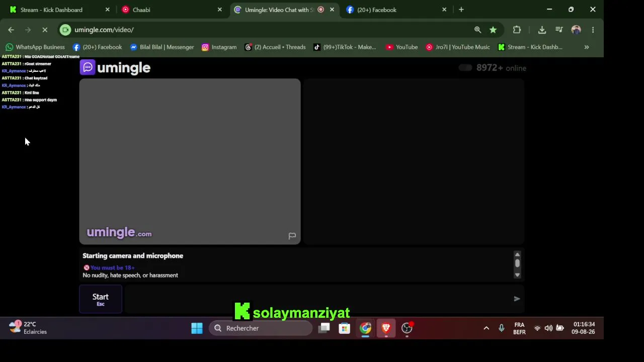Click the volume speaker tray icon
The image size is (644, 362).
click(x=548, y=328)
